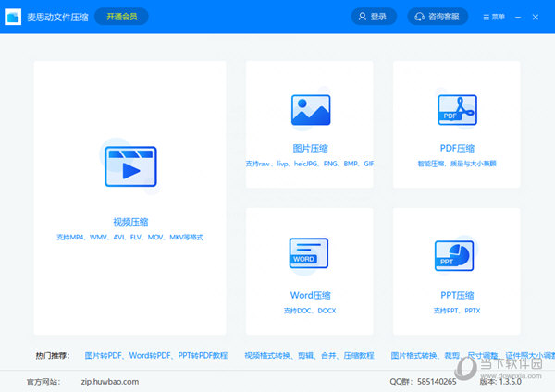
Task: Click the 官方网站 label
Action: (x=43, y=382)
